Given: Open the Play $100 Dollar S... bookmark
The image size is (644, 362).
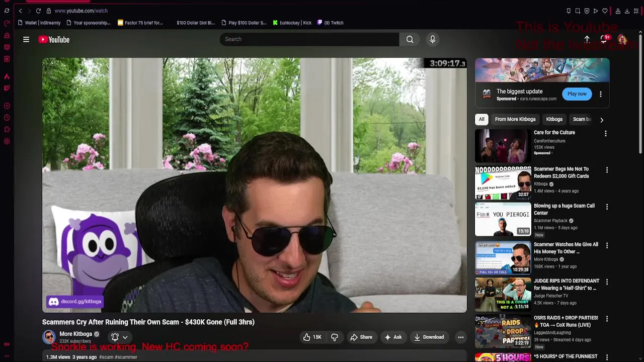Looking at the screenshot, I should pyautogui.click(x=244, y=23).
